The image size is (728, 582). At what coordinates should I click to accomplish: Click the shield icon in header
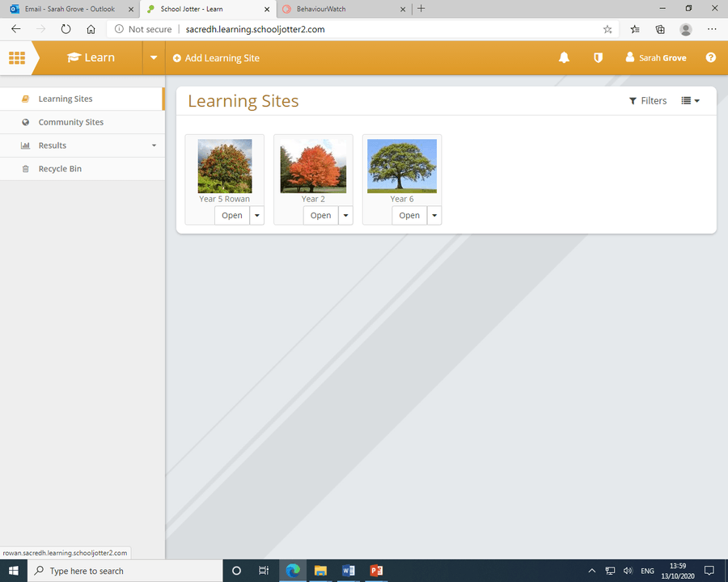[598, 57]
